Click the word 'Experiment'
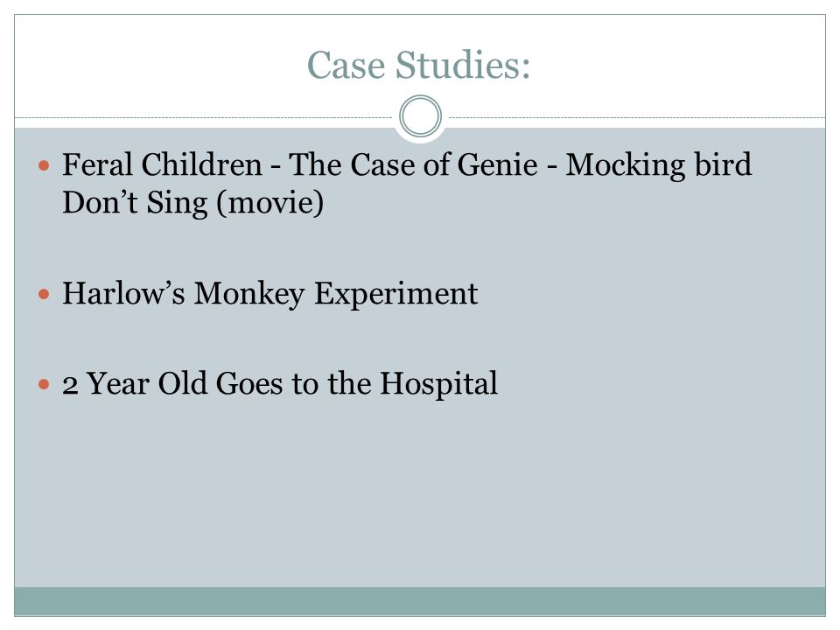 [x=395, y=294]
